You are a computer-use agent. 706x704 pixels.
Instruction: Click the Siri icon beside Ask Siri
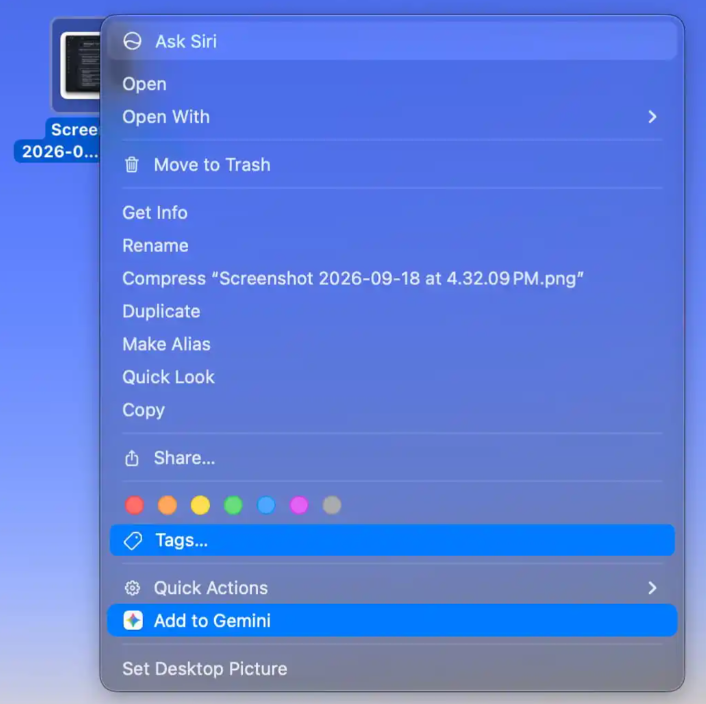point(132,41)
